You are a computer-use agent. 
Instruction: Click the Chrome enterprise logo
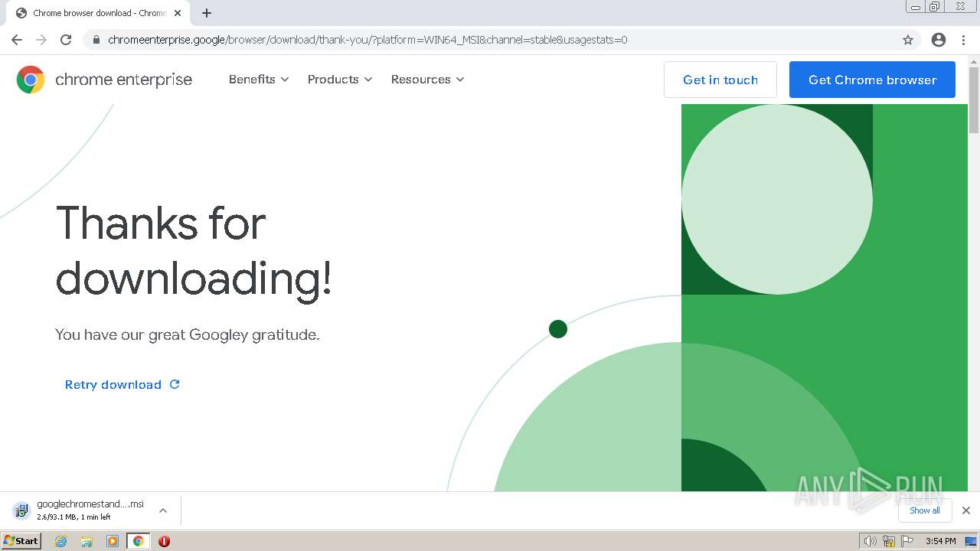[31, 80]
